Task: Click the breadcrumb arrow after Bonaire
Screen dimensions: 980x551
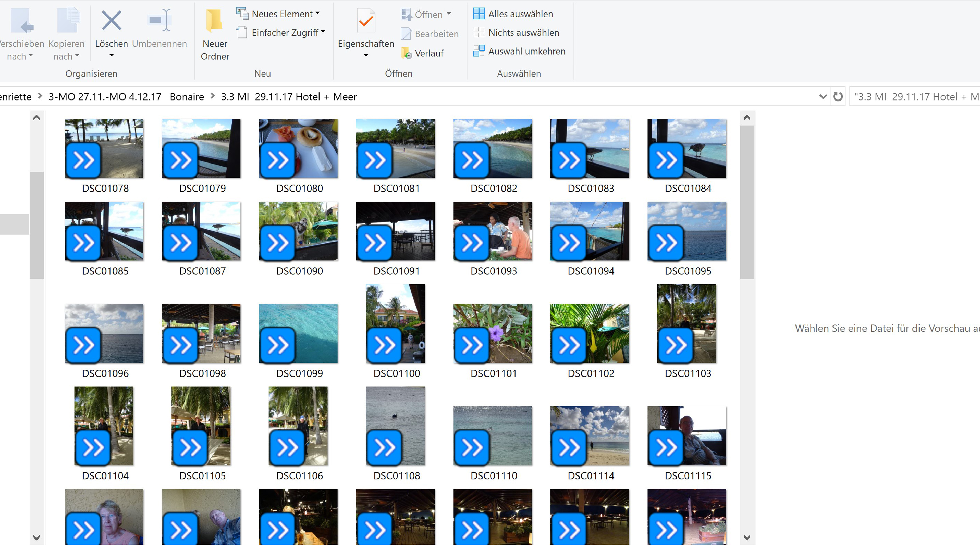Action: coord(213,96)
